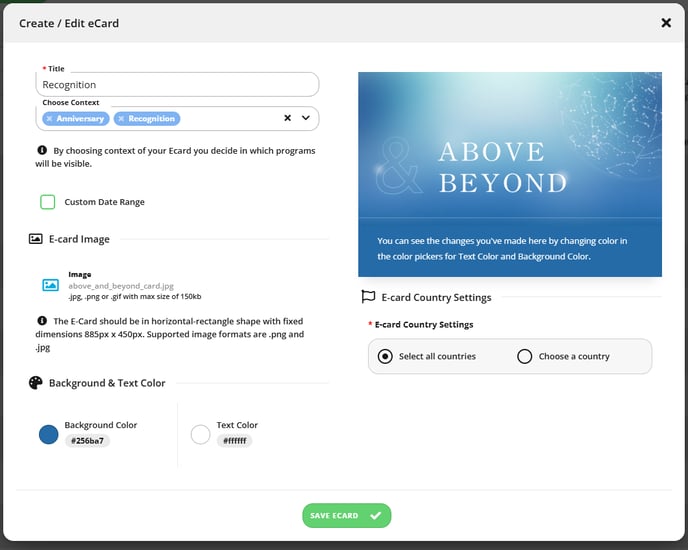Remove the Anniversary context tag
Viewport: 688px width, 550px height.
pos(49,119)
